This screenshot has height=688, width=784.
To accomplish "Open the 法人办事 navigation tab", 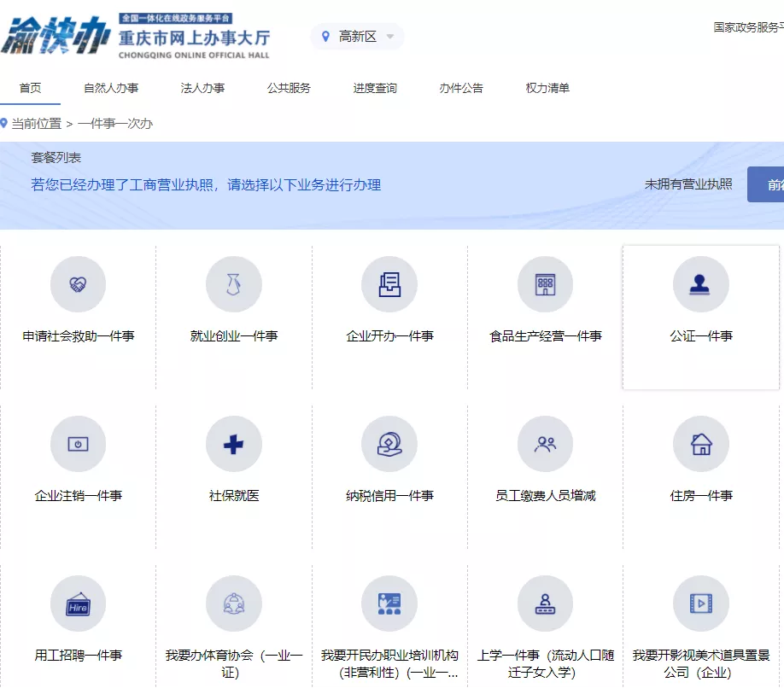I will (202, 88).
